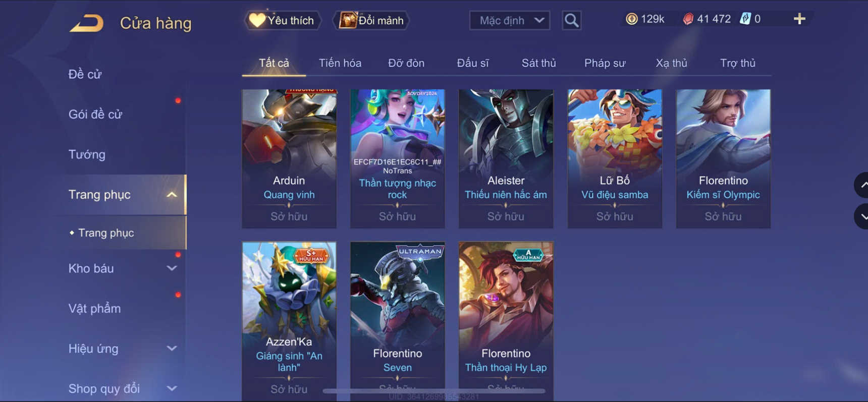Viewport: 868px width, 402px height.
Task: Expand the Shop quy đổi section
Action: [x=172, y=388]
